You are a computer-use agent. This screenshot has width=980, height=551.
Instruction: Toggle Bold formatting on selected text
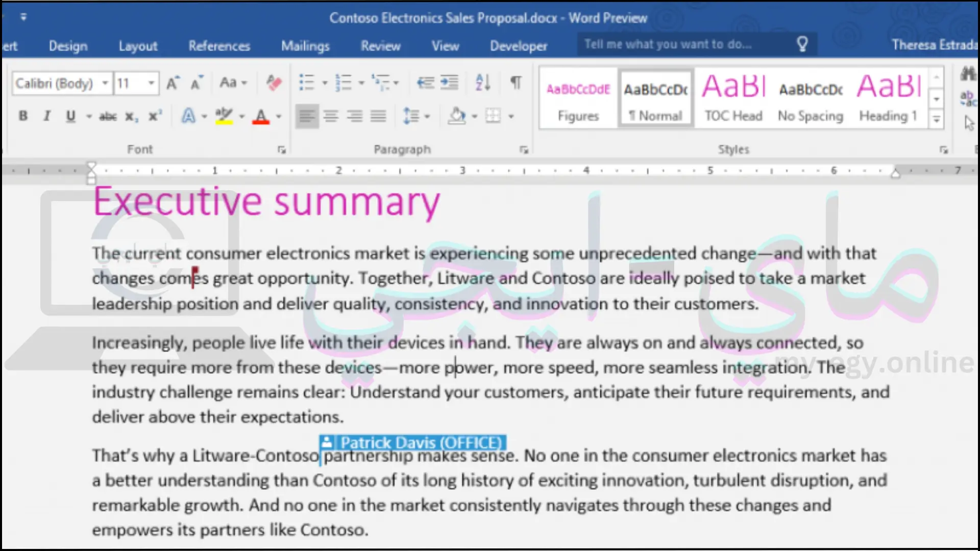coord(22,116)
